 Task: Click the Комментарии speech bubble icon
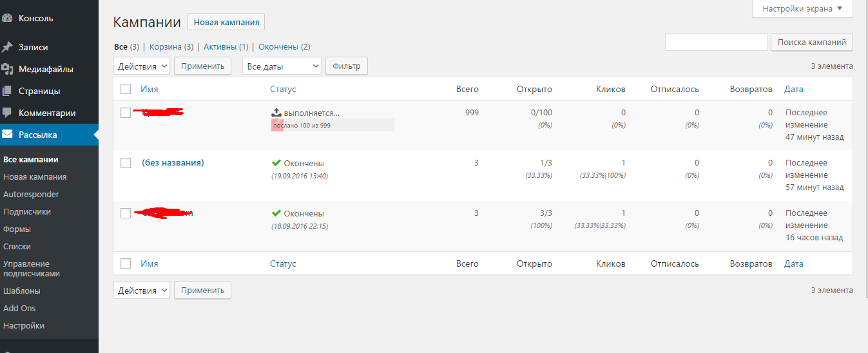[x=8, y=113]
